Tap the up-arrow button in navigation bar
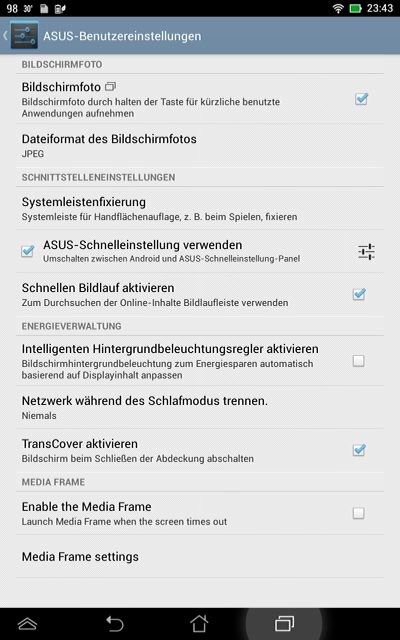Viewport: 400px width, 640px height. [x=27, y=624]
